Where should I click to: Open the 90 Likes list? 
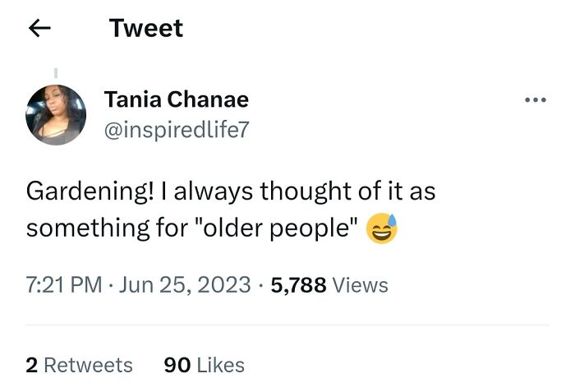(x=204, y=364)
